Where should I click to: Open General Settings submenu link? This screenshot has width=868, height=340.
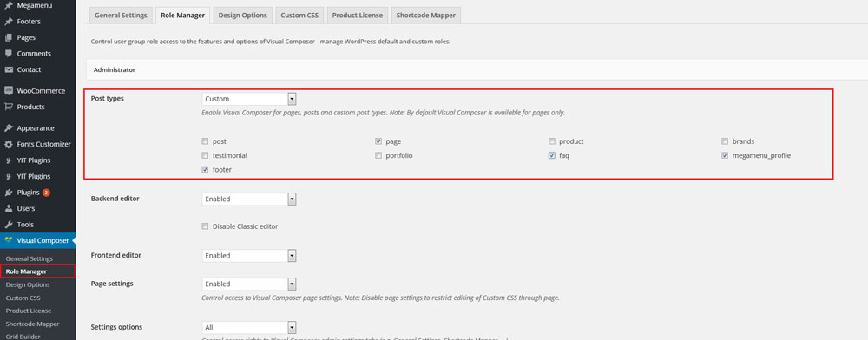(30, 258)
